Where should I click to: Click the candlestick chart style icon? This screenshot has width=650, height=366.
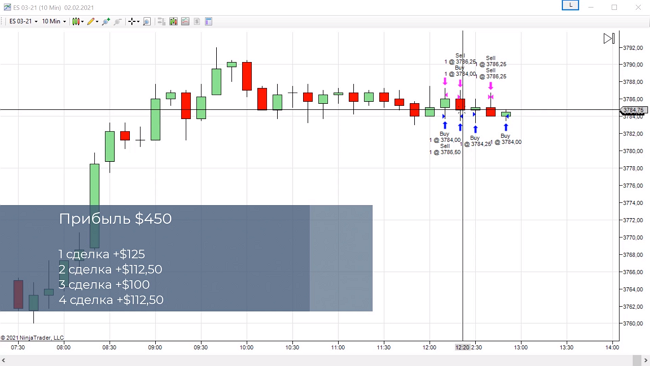click(x=75, y=22)
